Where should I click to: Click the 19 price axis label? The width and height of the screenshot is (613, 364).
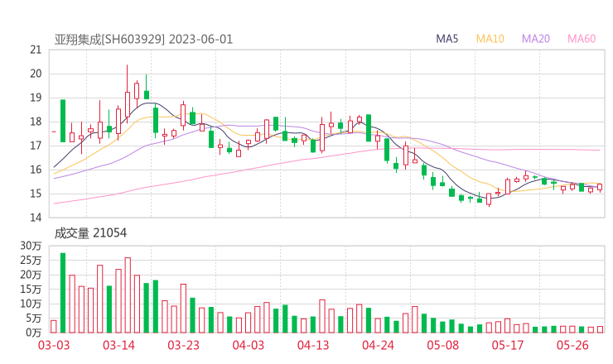pos(36,98)
